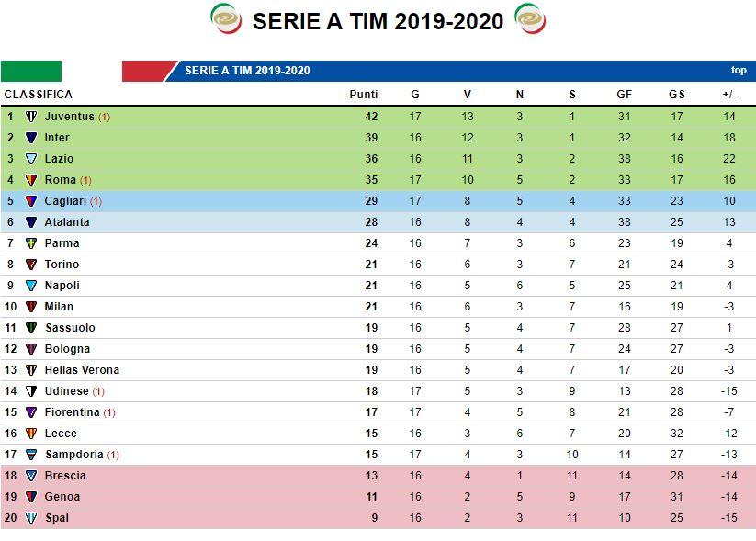Screen dimensions: 756x541
Task: Click the red flag color block
Action: (147, 71)
